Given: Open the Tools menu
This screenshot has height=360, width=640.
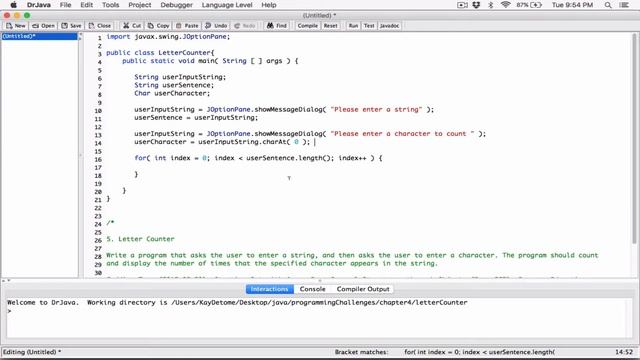Looking at the screenshot, I should [111, 5].
